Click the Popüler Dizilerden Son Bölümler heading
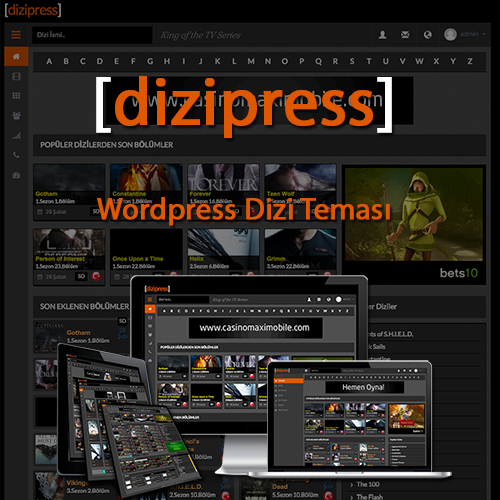Screen dimensions: 500x500 (x=107, y=145)
